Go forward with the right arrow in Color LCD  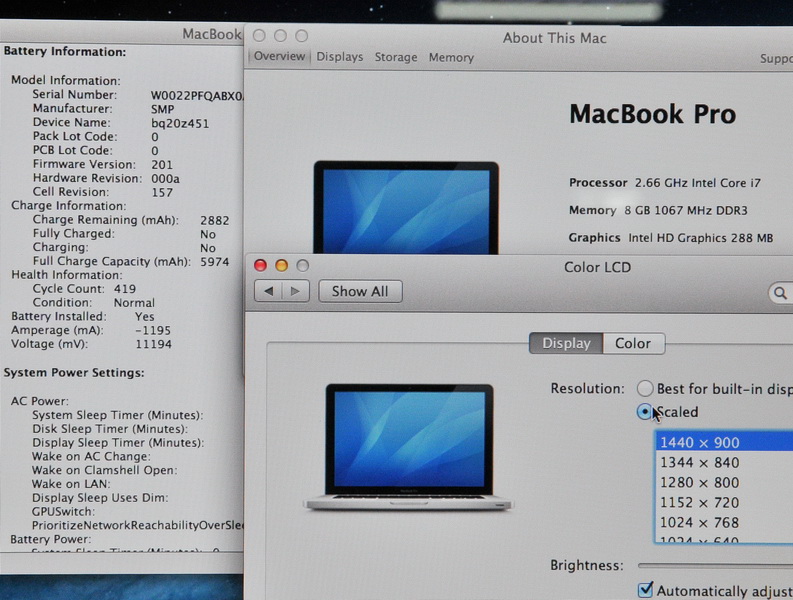[295, 291]
